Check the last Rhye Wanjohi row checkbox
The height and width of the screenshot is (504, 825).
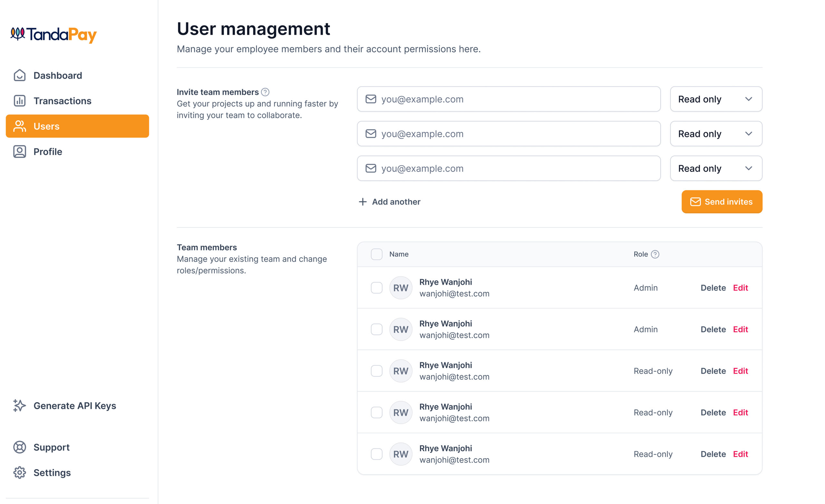coord(376,454)
